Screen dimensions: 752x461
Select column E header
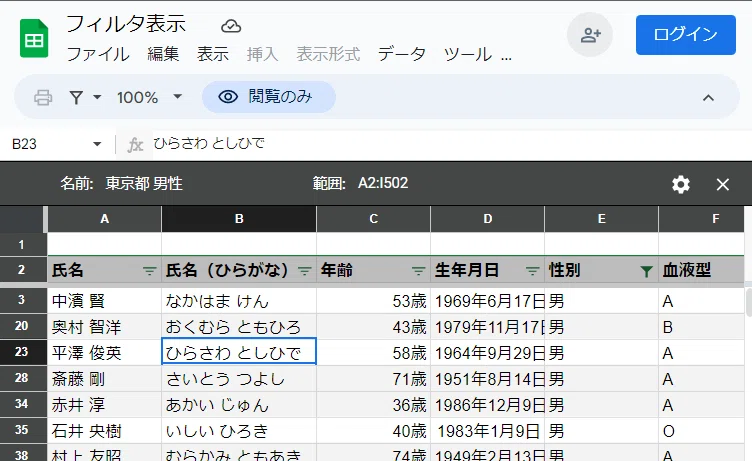click(601, 219)
